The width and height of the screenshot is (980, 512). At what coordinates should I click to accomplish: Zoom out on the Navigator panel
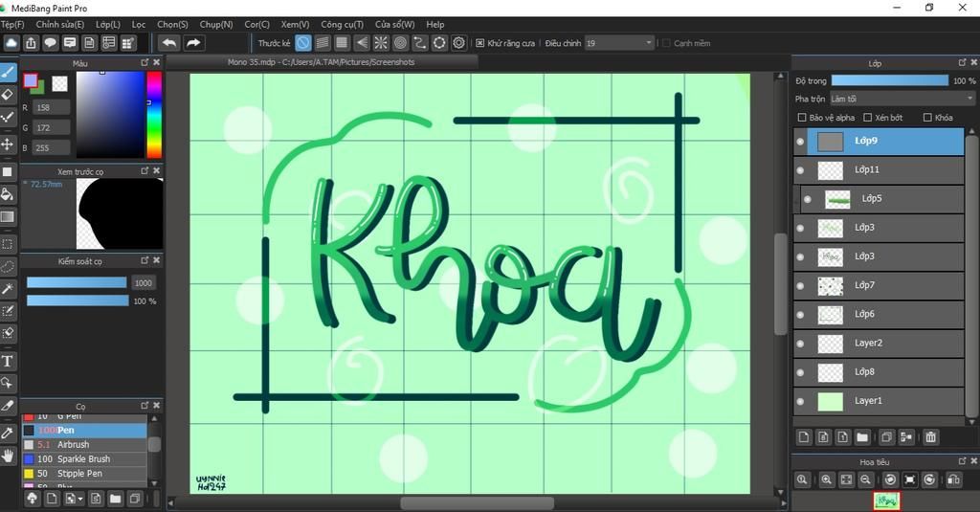pos(865,479)
